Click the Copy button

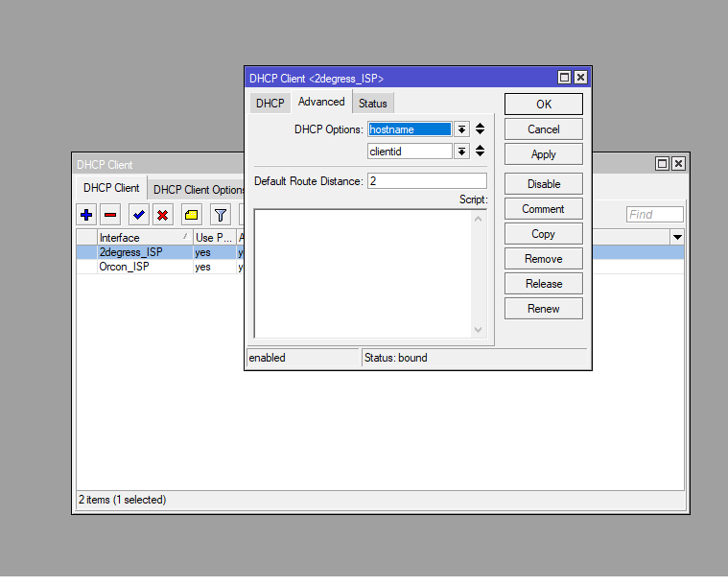(544, 234)
